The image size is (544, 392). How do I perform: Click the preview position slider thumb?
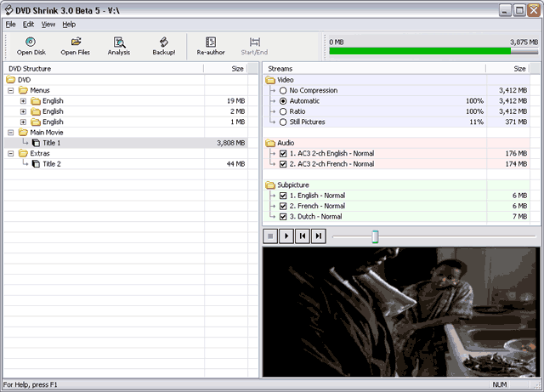click(375, 236)
